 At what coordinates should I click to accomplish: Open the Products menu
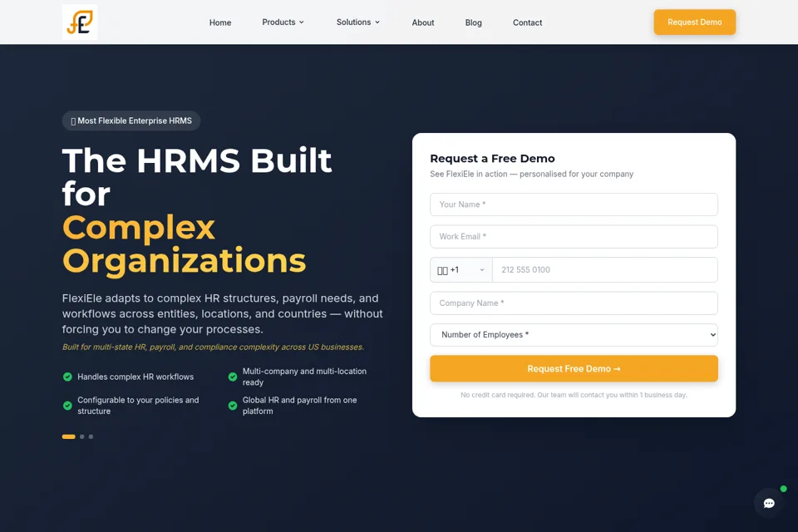283,22
